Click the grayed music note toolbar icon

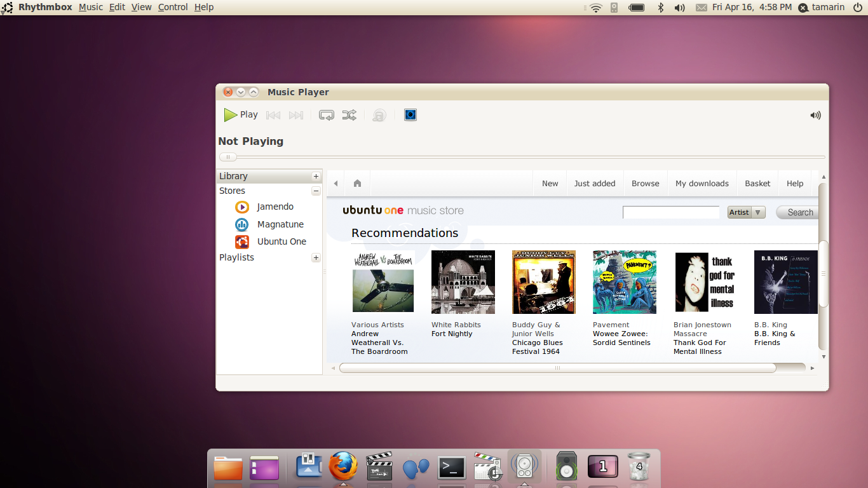click(x=379, y=115)
